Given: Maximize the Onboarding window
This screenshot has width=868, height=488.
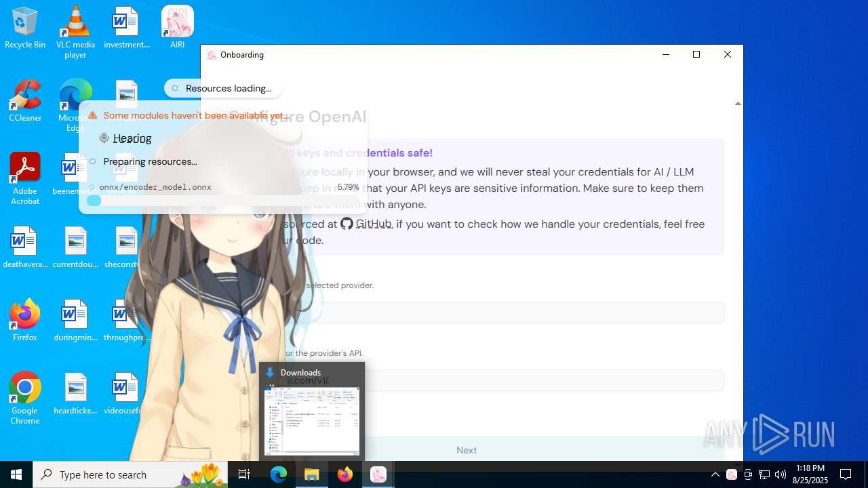Looking at the screenshot, I should (696, 54).
